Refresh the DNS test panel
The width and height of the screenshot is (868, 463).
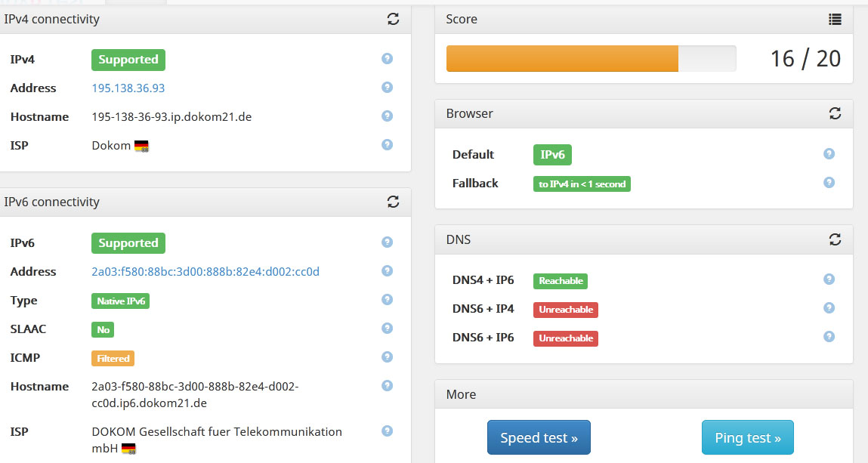pyautogui.click(x=835, y=239)
